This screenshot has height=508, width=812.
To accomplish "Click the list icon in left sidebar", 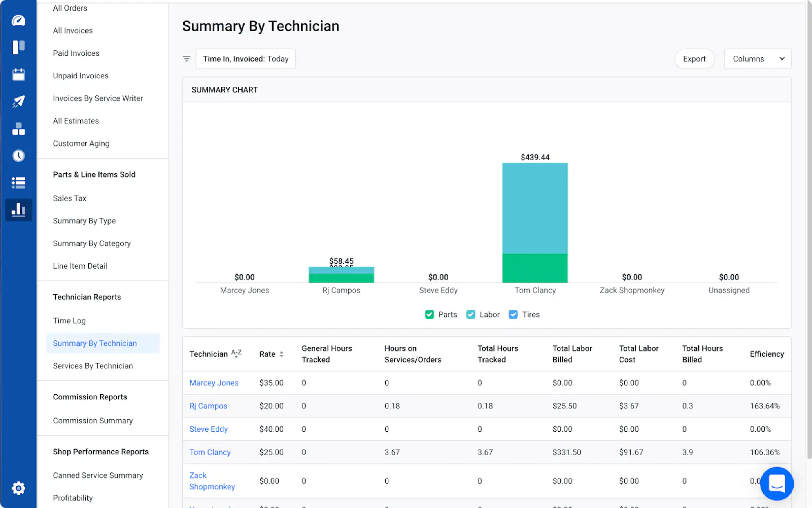I will (x=18, y=183).
